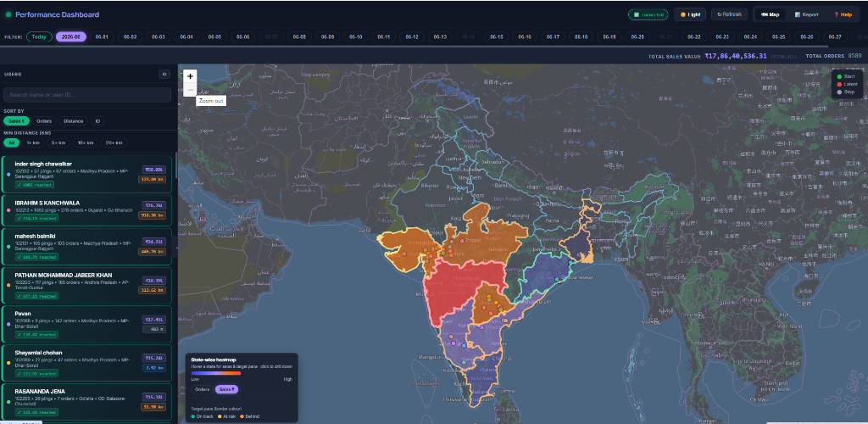Click the Behind legend dot
This screenshot has height=424, width=868.
[x=242, y=416]
